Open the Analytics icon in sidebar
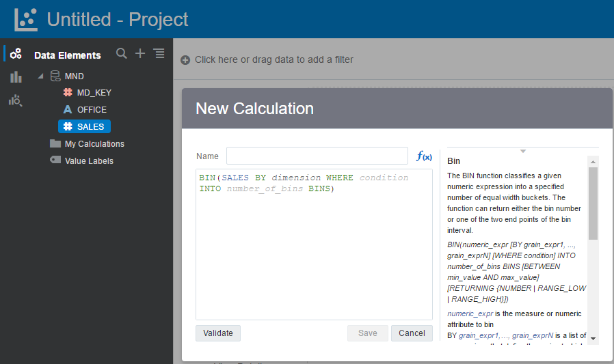Viewport: 614px width, 364px height. 16,100
